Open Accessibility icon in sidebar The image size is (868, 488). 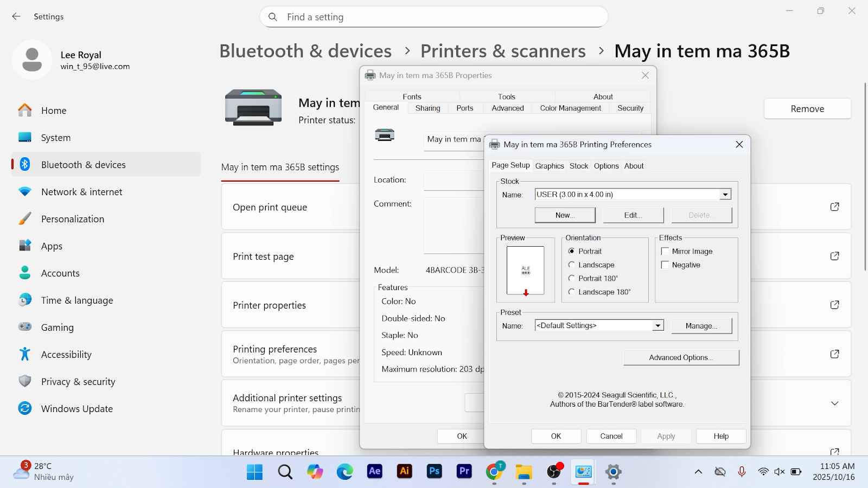25,354
